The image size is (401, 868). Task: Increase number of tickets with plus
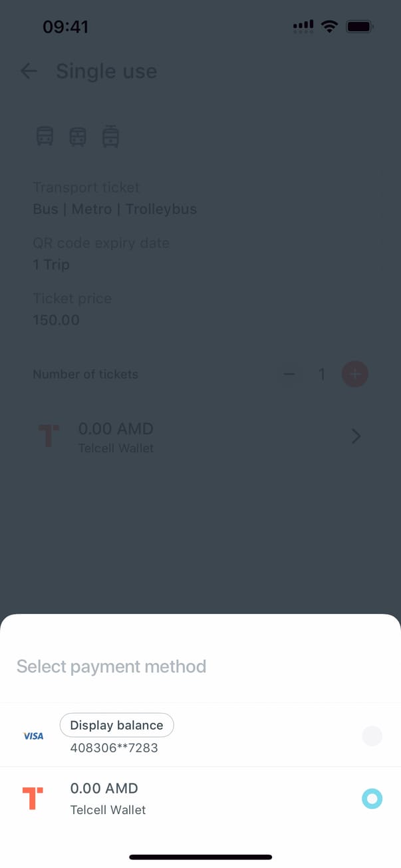pos(354,374)
